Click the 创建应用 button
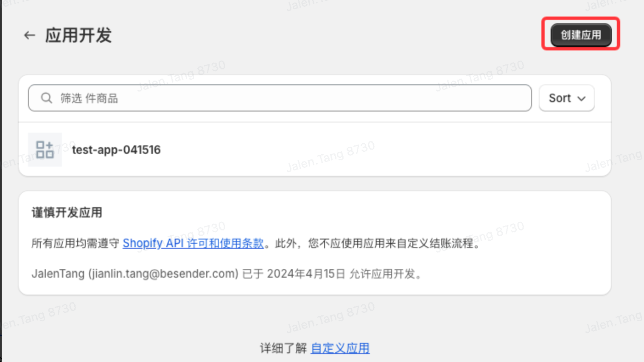The width and height of the screenshot is (644, 362). tap(581, 35)
